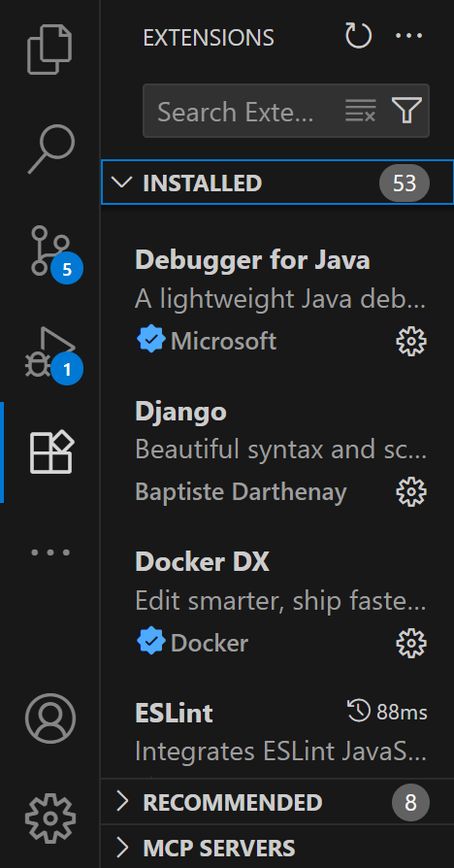The width and height of the screenshot is (454, 868).
Task: Open Run and Debug view
Action: pyautogui.click(x=50, y=352)
